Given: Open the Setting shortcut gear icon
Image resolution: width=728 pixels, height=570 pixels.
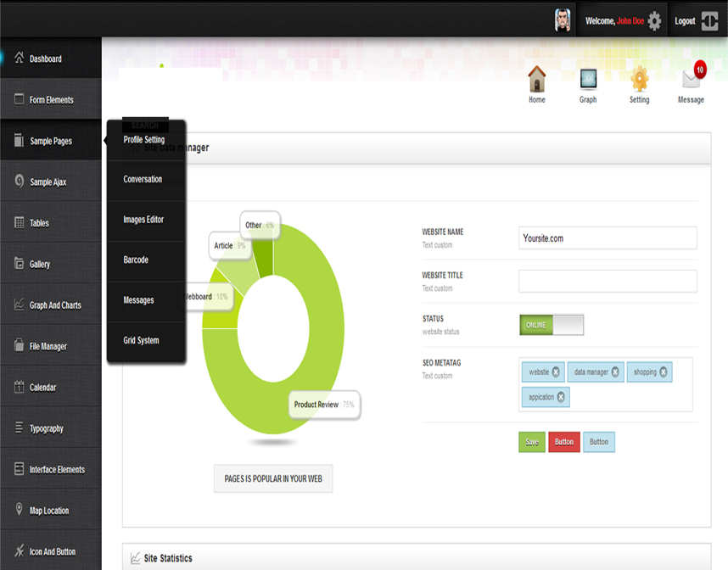Looking at the screenshot, I should tap(639, 78).
